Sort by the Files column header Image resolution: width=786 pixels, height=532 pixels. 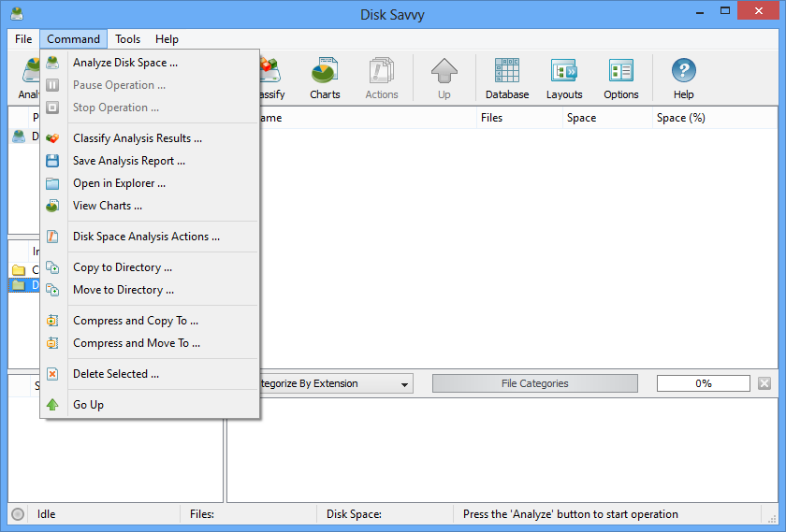(x=519, y=118)
